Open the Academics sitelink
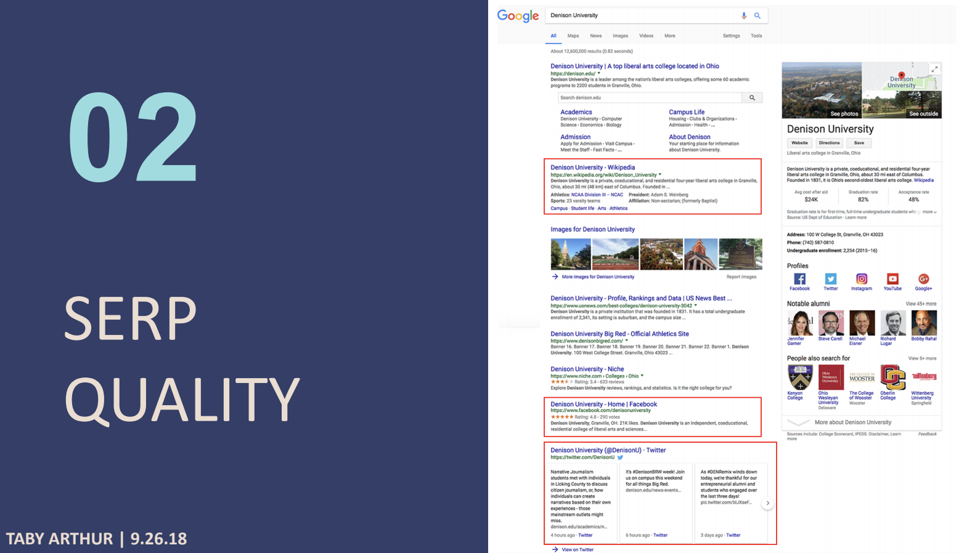980x553 pixels. coord(576,112)
